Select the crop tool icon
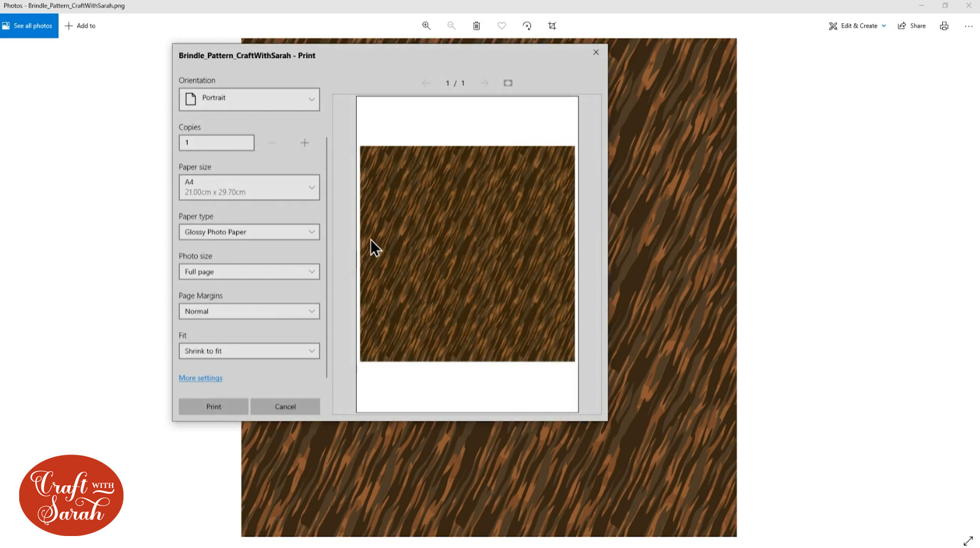The height and width of the screenshot is (548, 980). 552,26
